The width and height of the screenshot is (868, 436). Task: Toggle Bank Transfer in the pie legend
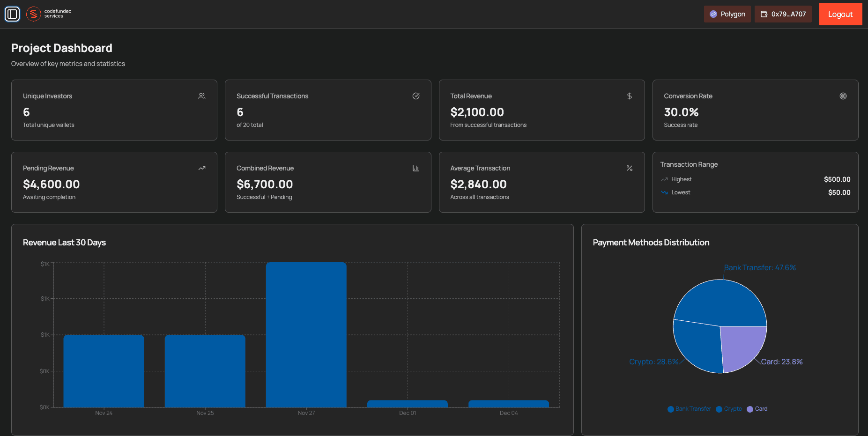[689, 409]
